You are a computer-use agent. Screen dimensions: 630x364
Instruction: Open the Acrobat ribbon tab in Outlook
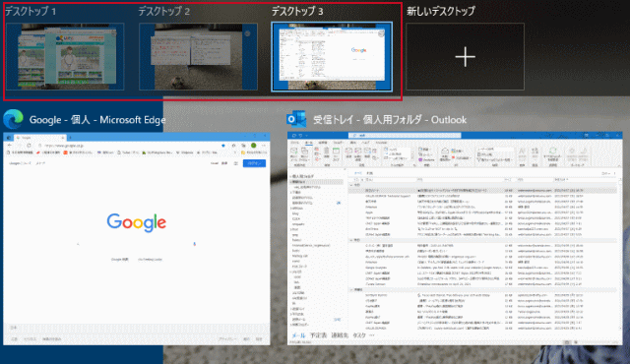(x=381, y=143)
